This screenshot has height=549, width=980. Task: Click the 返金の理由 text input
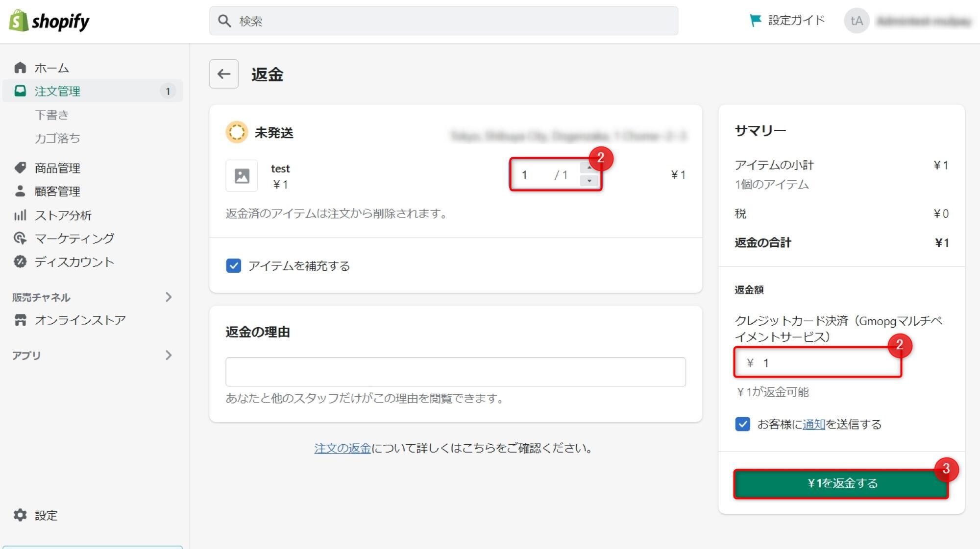click(x=455, y=372)
